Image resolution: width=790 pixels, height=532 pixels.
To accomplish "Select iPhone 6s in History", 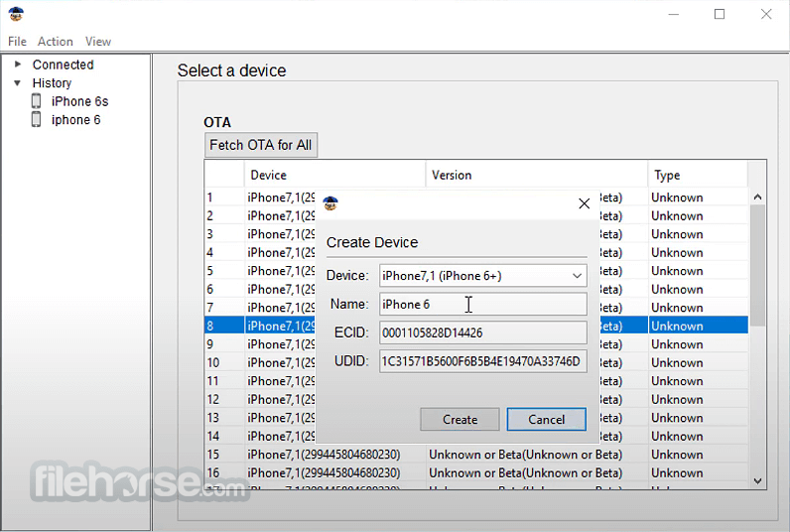I will point(79,101).
